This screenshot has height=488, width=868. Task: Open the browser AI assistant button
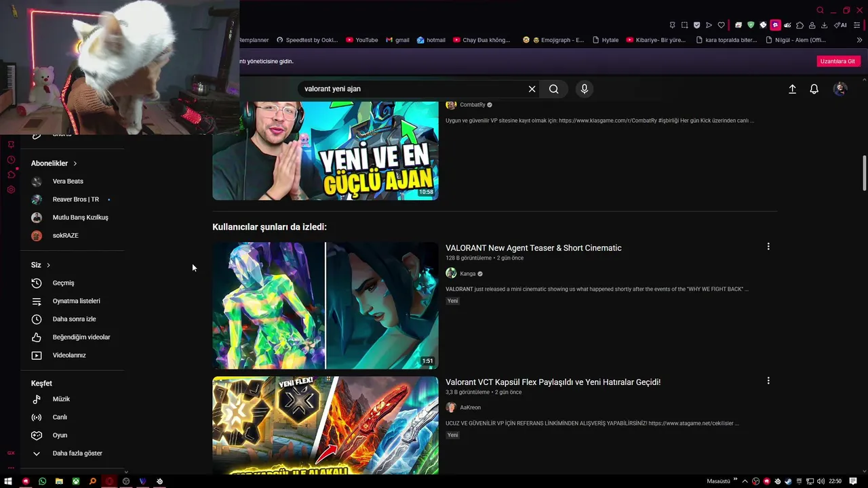(840, 25)
